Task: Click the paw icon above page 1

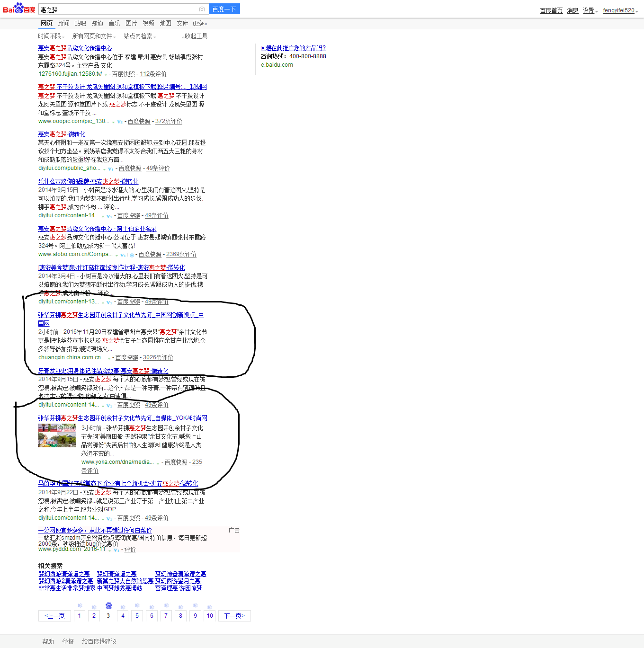Action: coord(80,605)
